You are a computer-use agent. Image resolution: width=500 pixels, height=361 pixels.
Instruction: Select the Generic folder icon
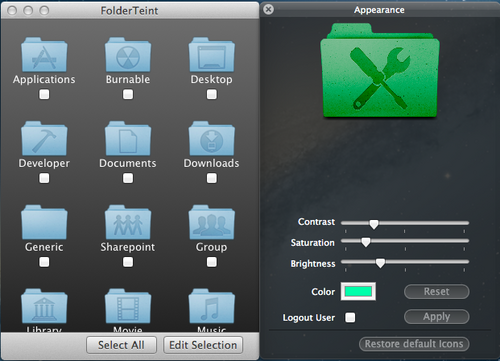pyautogui.click(x=44, y=222)
